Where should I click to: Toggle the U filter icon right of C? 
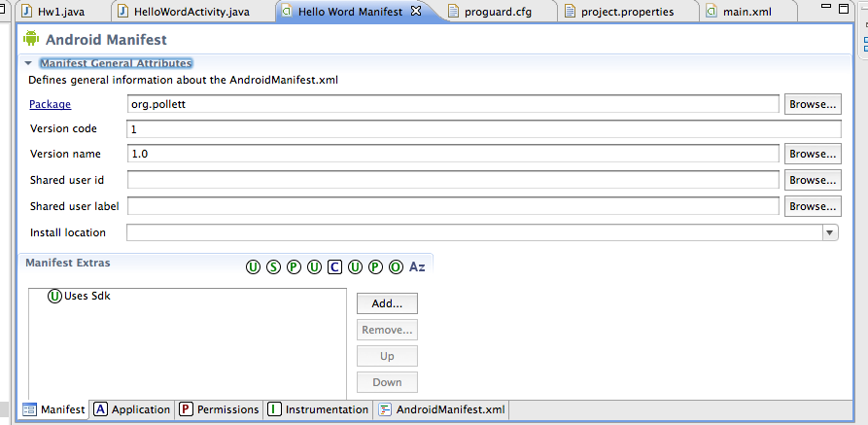coord(355,267)
